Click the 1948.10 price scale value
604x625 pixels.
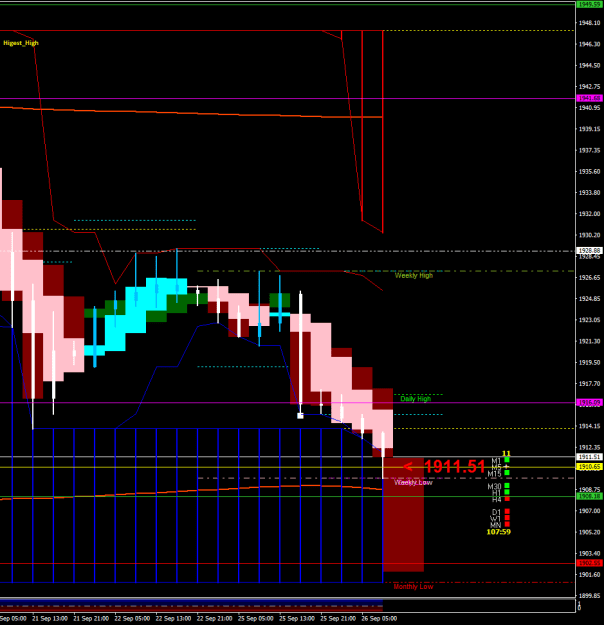(x=590, y=23)
